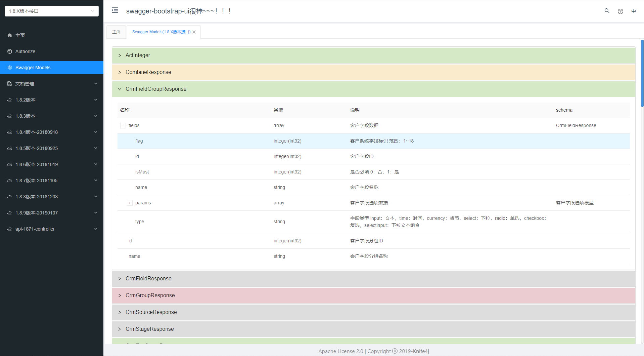Screen dimensions: 644x356
Task: Open Swagger Models in the sidebar
Action: (52, 68)
